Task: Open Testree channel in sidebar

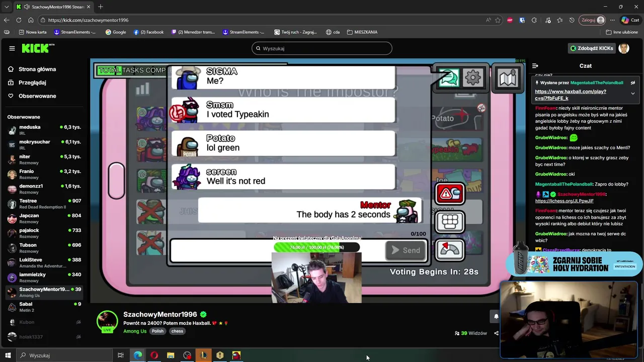Action: (x=44, y=203)
